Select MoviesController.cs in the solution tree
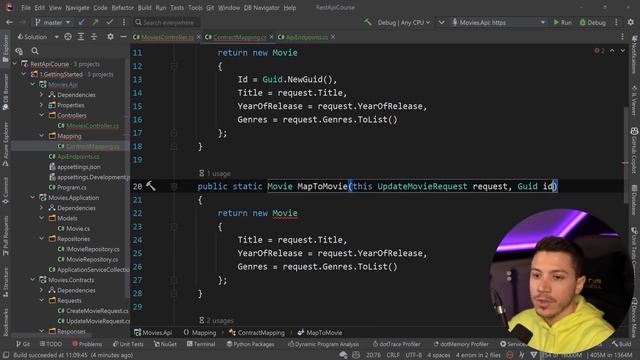This screenshot has height=360, width=640. [x=92, y=126]
